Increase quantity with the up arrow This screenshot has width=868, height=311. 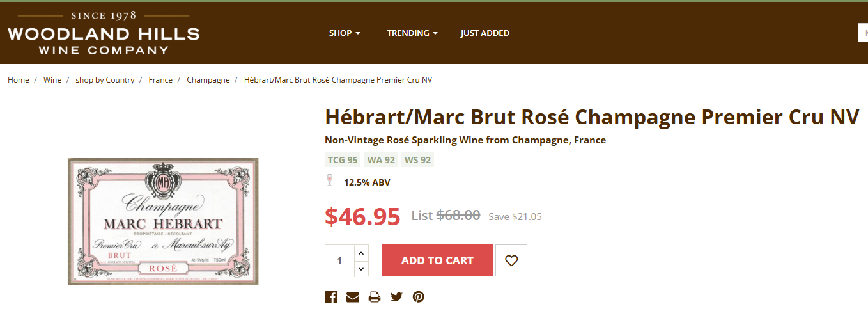point(361,253)
